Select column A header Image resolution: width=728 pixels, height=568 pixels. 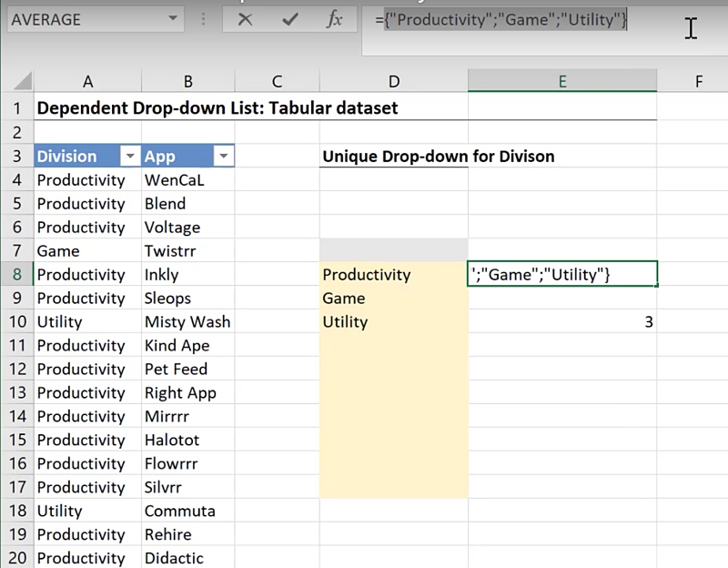point(86,82)
